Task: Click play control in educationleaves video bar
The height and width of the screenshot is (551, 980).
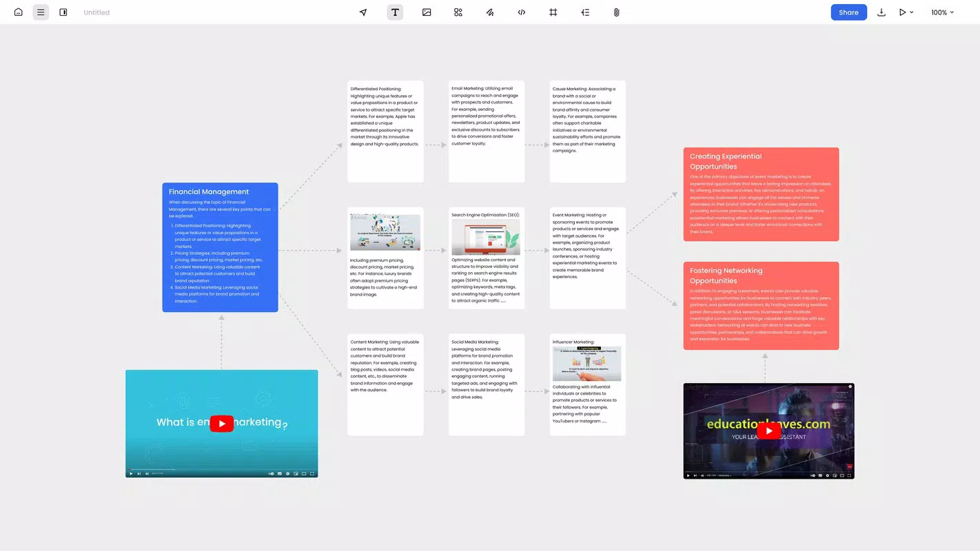Action: [688, 475]
